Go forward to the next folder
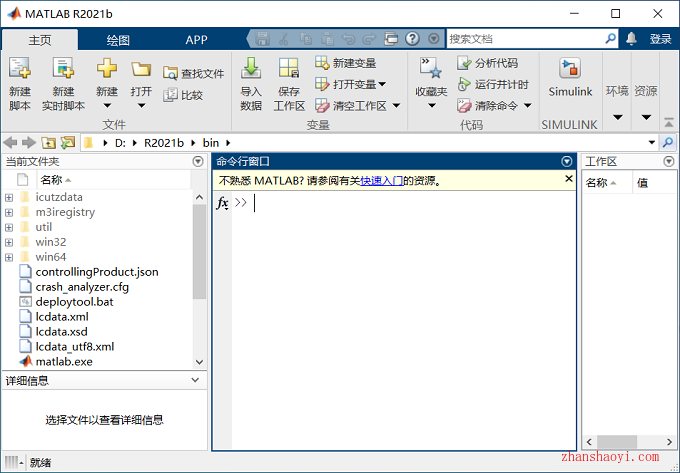Image resolution: width=680 pixels, height=473 pixels. coord(29,143)
